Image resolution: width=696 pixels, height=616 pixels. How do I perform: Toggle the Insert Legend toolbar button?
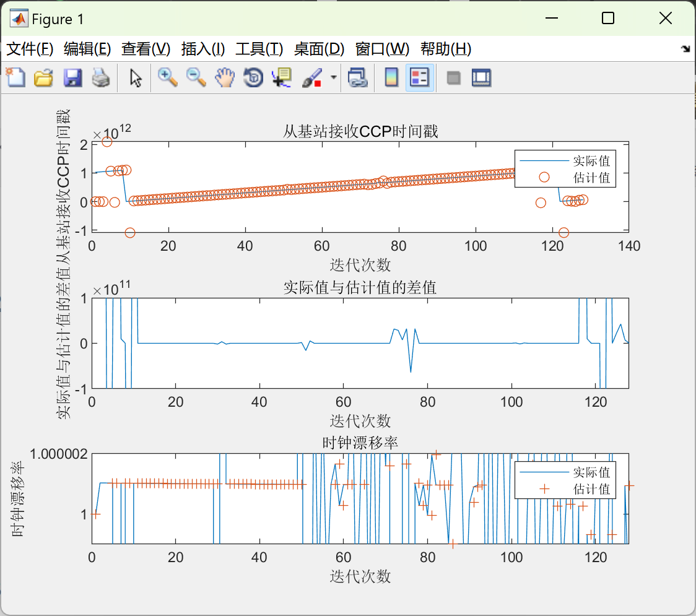[419, 77]
